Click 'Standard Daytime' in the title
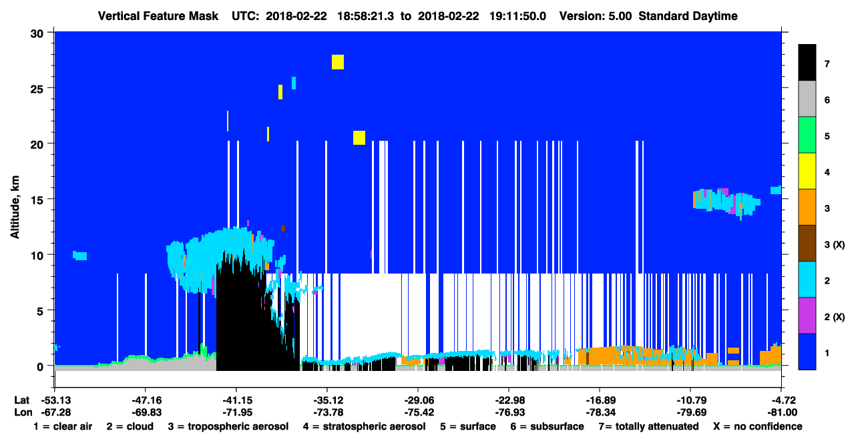This screenshot has height=445, width=868. coord(688,16)
